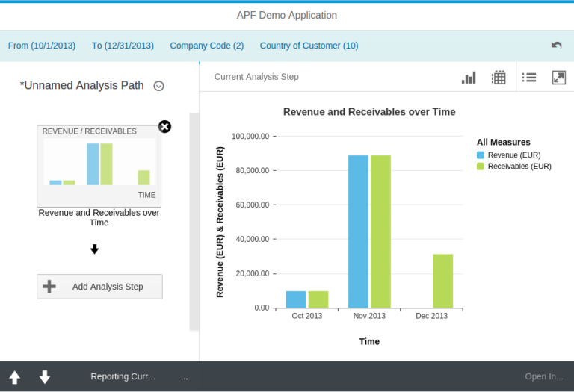Toggle the Revenue (EUR) legend swatch
Image resolution: width=574 pixels, height=392 pixels.
point(481,155)
